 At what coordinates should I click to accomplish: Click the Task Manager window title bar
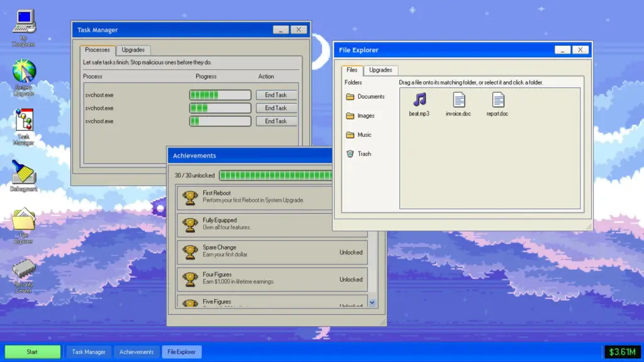pyautogui.click(x=191, y=30)
